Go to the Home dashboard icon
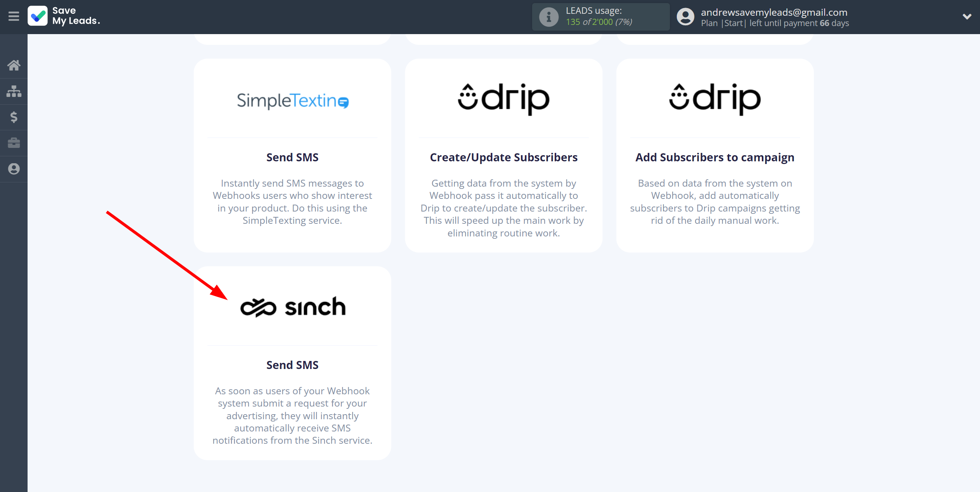The width and height of the screenshot is (980, 492). (x=14, y=66)
